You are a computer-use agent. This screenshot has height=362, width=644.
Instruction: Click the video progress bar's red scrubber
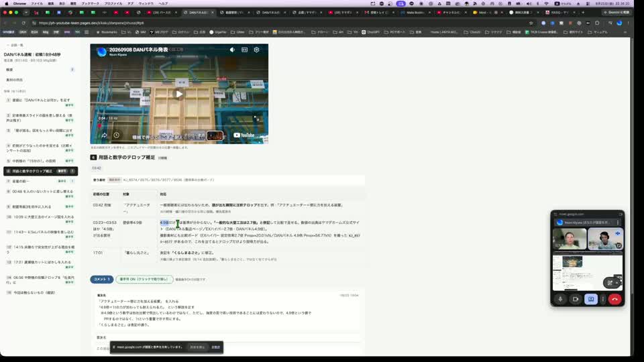pos(99,125)
